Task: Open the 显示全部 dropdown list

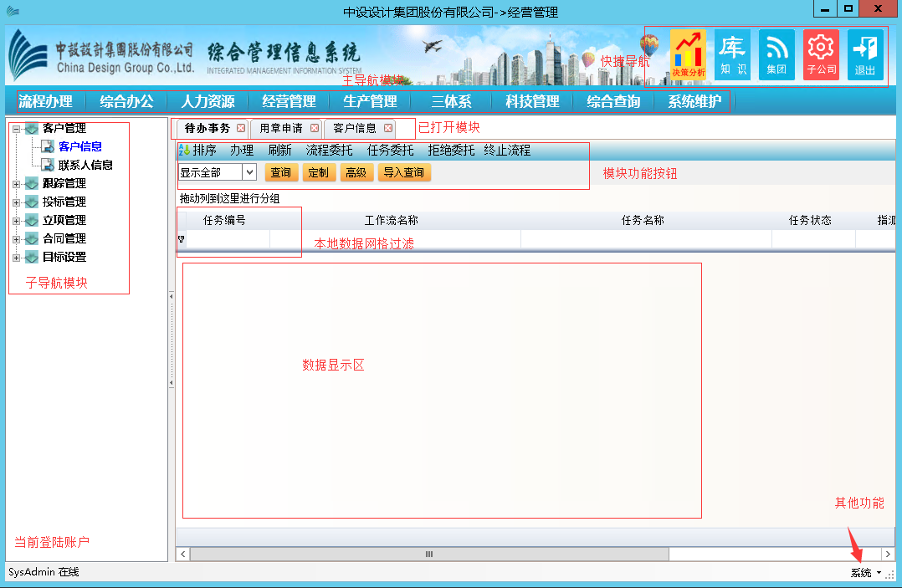Action: [x=249, y=172]
